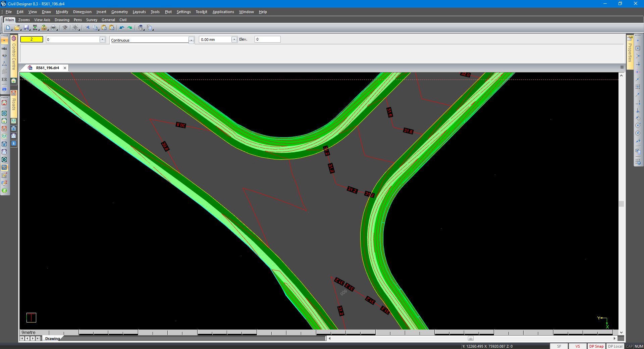
Task: Toggle DP Snap in status bar
Action: coord(596,346)
